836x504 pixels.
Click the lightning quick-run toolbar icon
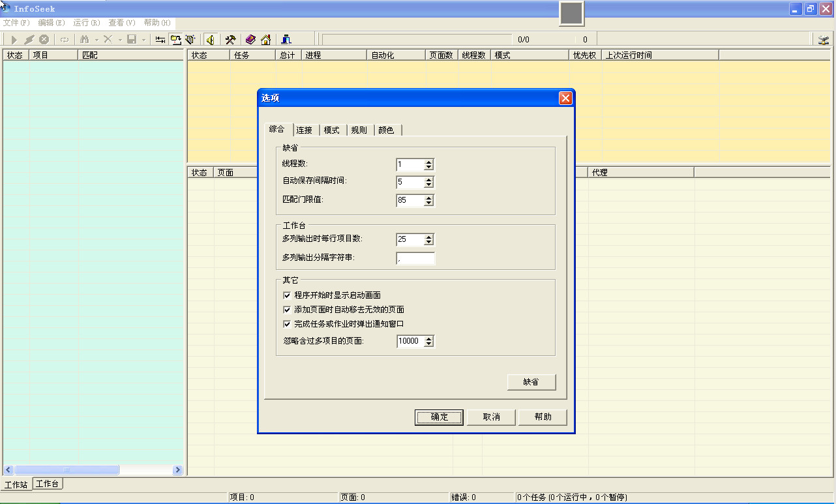(x=29, y=40)
